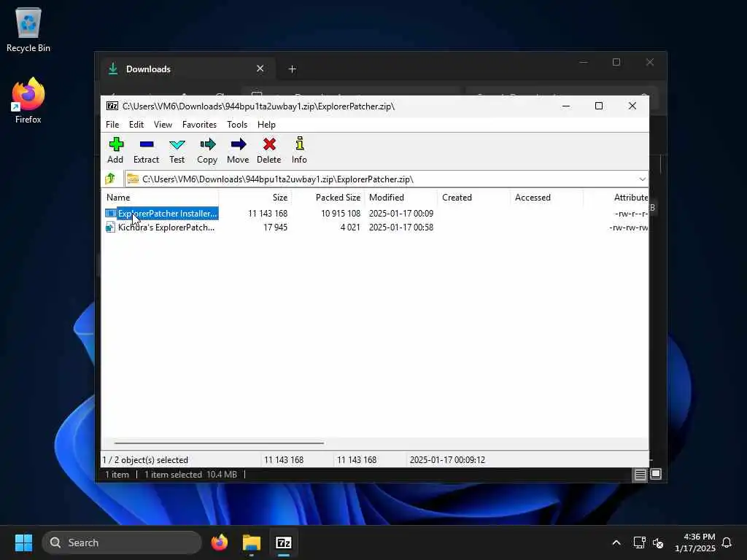The width and height of the screenshot is (747, 560).
Task: Open the Recycle Bin desktop icon
Action: tap(28, 30)
